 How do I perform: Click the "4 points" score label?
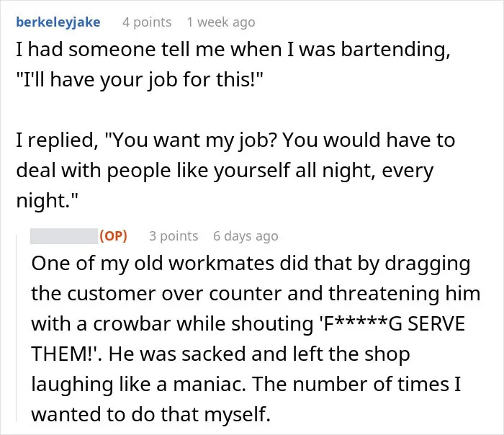(x=147, y=22)
